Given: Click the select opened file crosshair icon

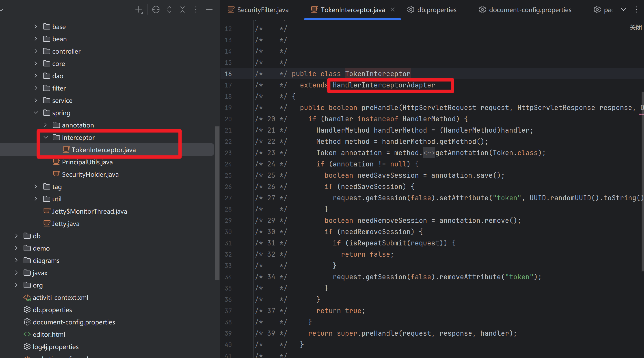Looking at the screenshot, I should [156, 10].
